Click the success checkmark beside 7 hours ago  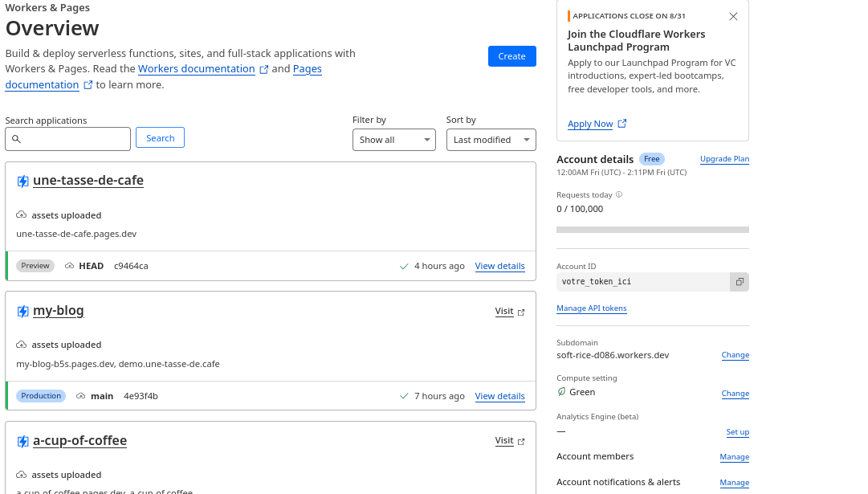pos(404,396)
